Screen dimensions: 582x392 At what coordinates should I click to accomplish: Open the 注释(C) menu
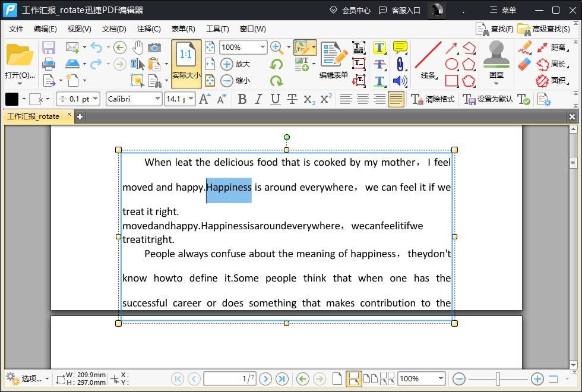coord(148,29)
